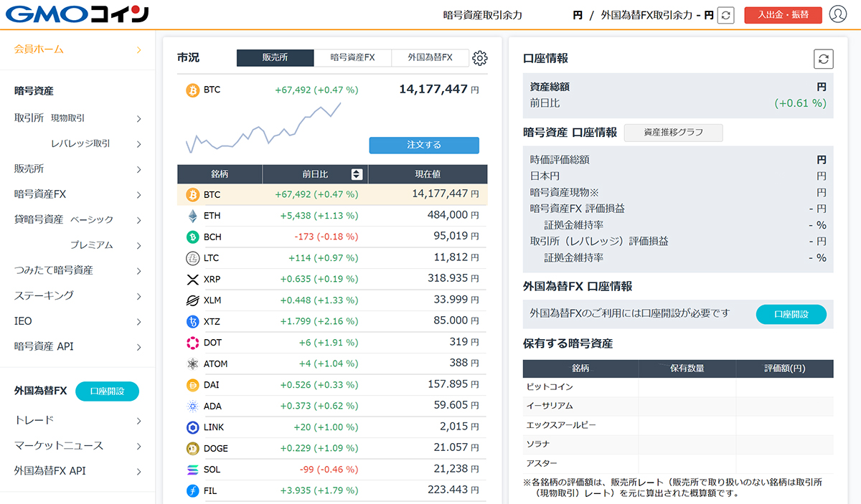Open the 資産推移グラフ button
Image resolution: width=861 pixels, height=504 pixels.
[673, 133]
